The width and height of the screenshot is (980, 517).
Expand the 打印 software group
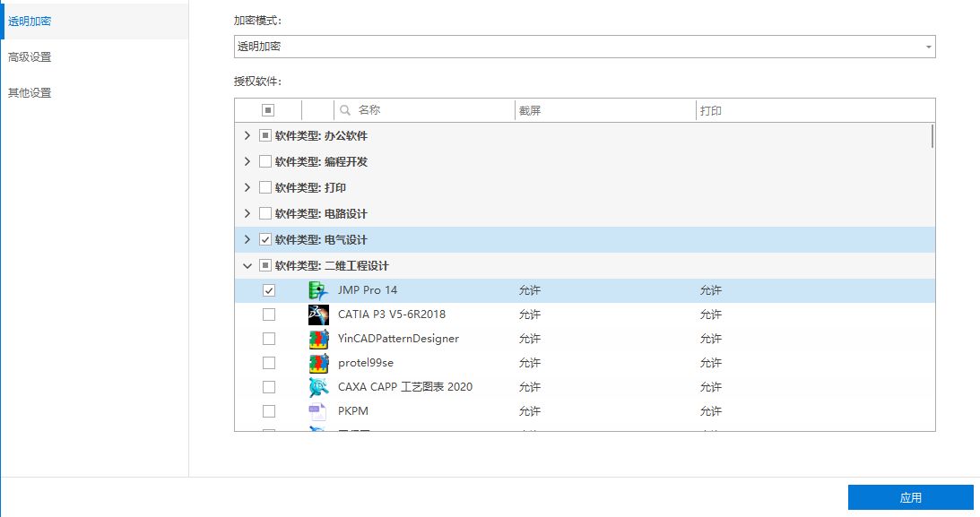(247, 187)
